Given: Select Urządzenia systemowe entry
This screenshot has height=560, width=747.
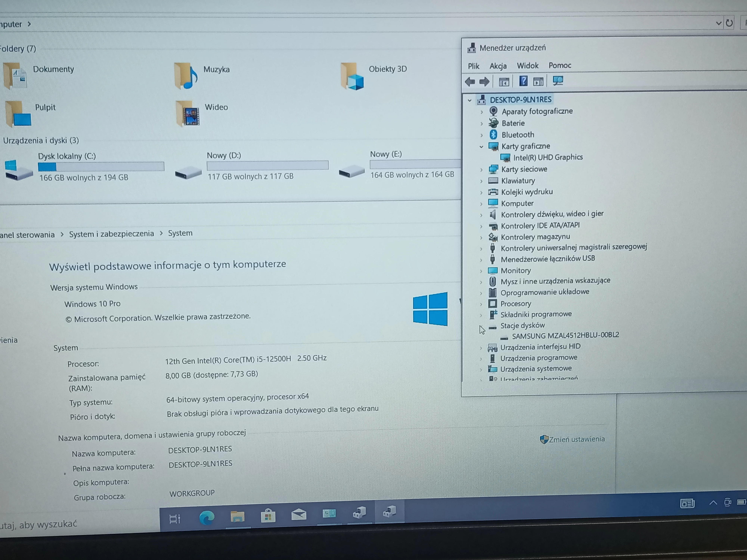Looking at the screenshot, I should tap(536, 369).
